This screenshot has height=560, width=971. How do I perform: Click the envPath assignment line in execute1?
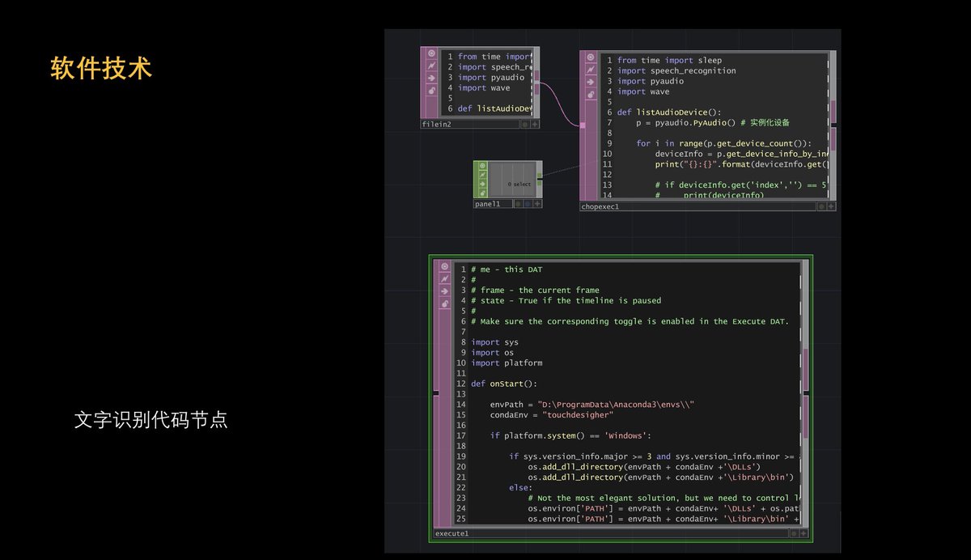(x=592, y=405)
